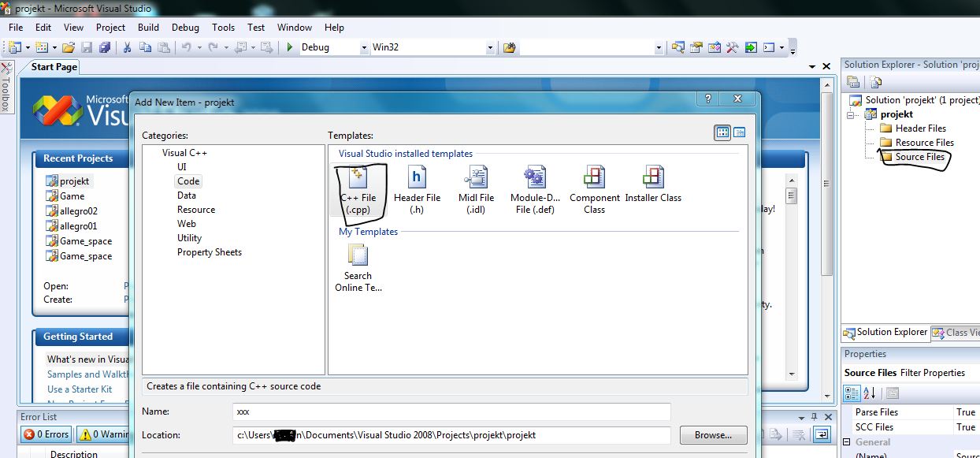Screen dimensions: 980x458
Task: Choose the Header File (.h) template
Action: (417, 190)
